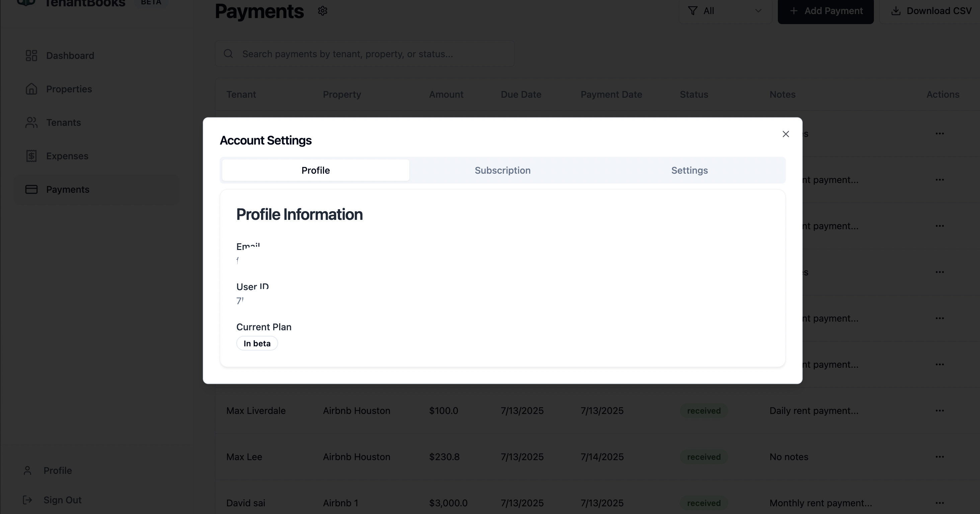Focus the search payments input field

[364, 54]
